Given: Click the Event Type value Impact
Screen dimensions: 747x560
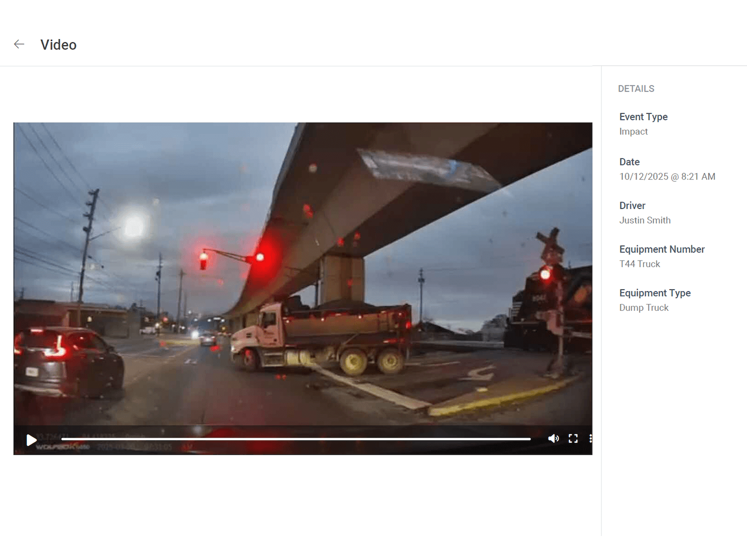Looking at the screenshot, I should coord(633,132).
